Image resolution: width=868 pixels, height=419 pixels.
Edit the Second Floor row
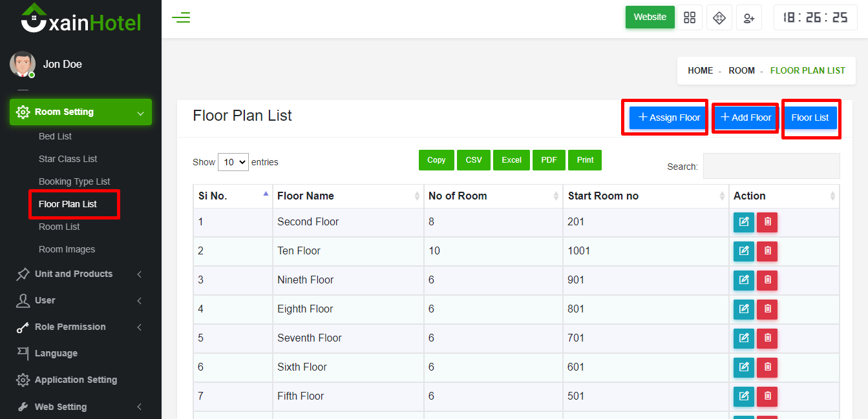743,222
